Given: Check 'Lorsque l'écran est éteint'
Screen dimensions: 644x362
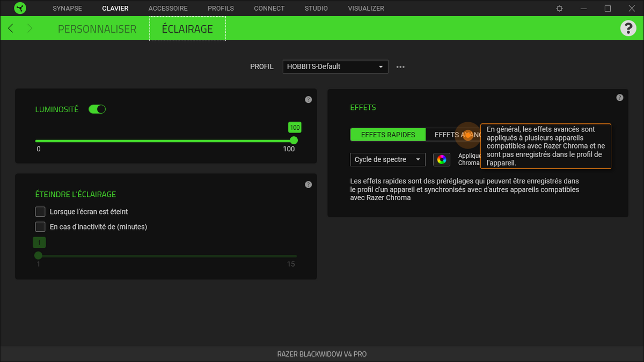Looking at the screenshot, I should tap(40, 211).
